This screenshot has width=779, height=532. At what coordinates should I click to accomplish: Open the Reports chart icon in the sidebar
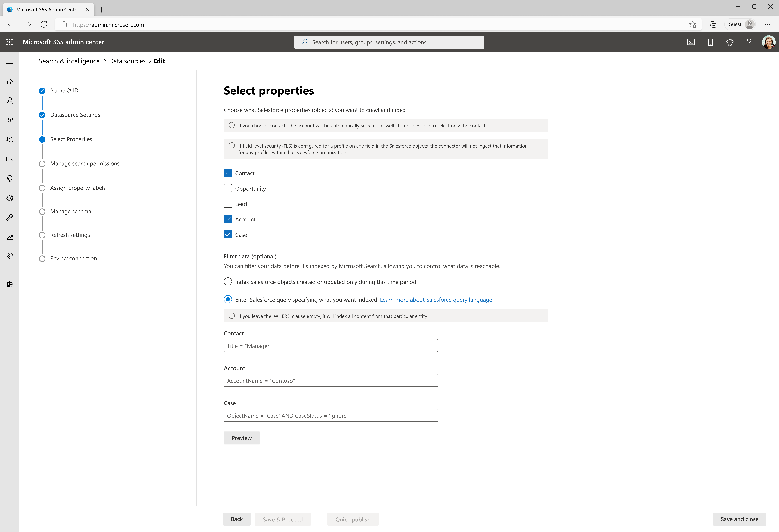coord(9,237)
